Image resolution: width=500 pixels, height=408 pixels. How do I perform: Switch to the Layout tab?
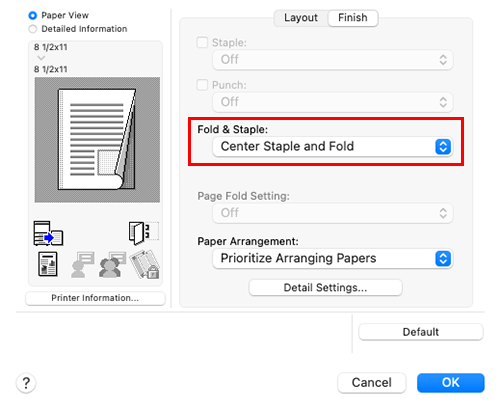point(301,18)
